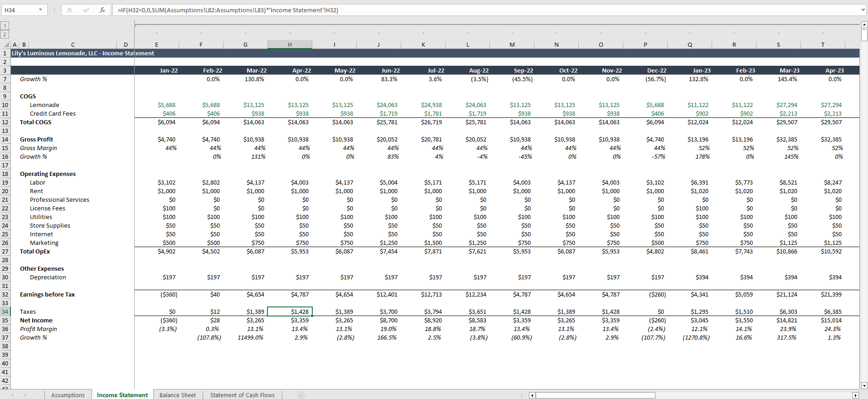The image size is (868, 399).
Task: Click vertical scrollbar up arrow
Action: pyautogui.click(x=864, y=24)
